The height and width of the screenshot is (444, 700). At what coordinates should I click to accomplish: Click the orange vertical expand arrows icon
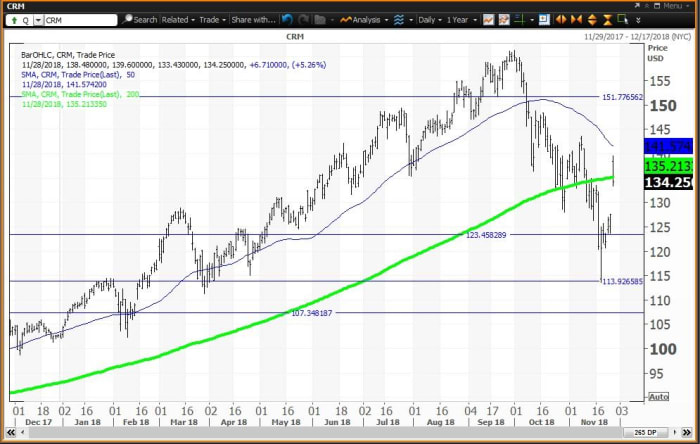(592, 20)
